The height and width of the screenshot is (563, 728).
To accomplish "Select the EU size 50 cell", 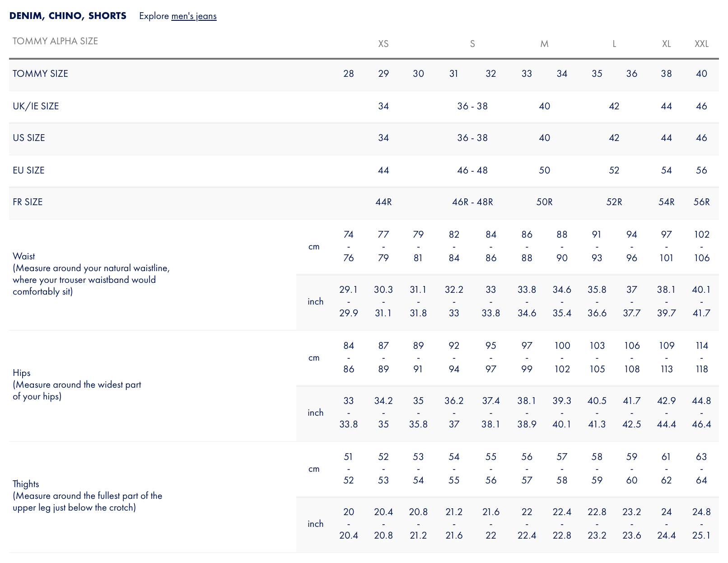I will coord(544,170).
